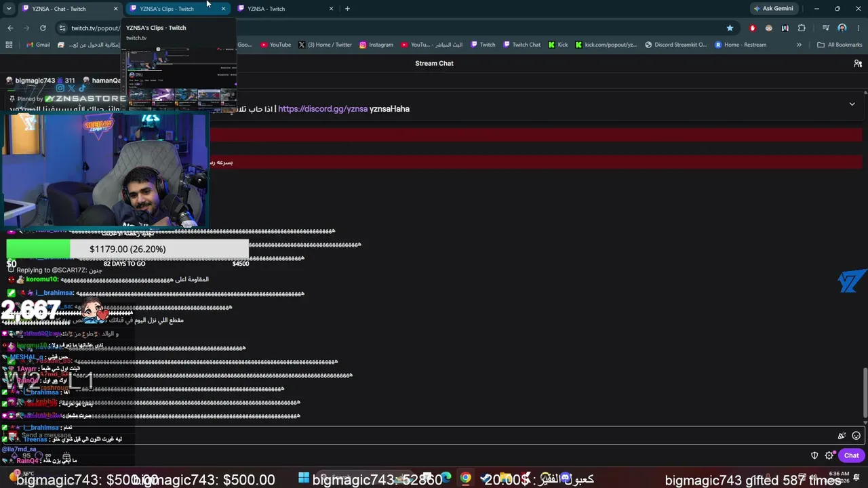Go back to the previous page
Screen dimensions: 868x488
(10, 28)
